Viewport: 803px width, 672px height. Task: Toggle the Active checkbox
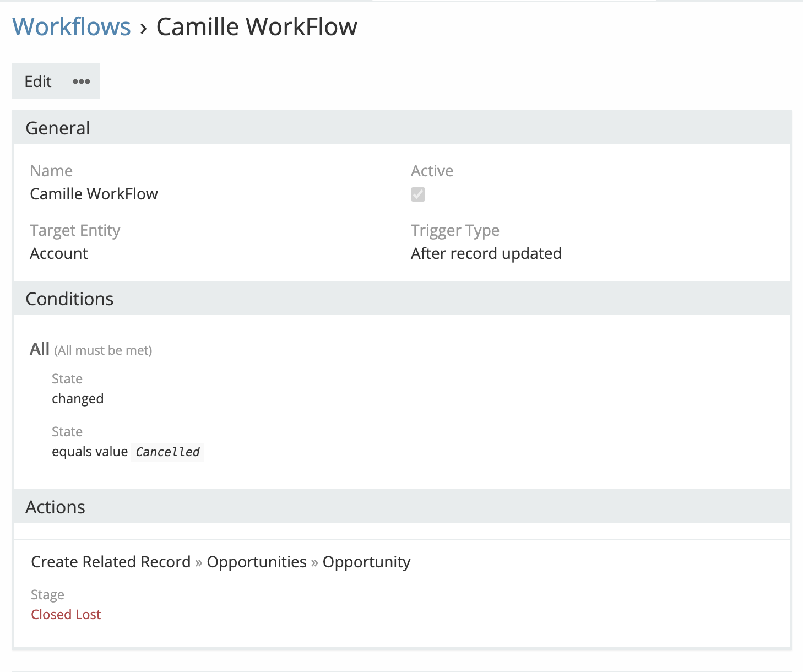point(417,194)
